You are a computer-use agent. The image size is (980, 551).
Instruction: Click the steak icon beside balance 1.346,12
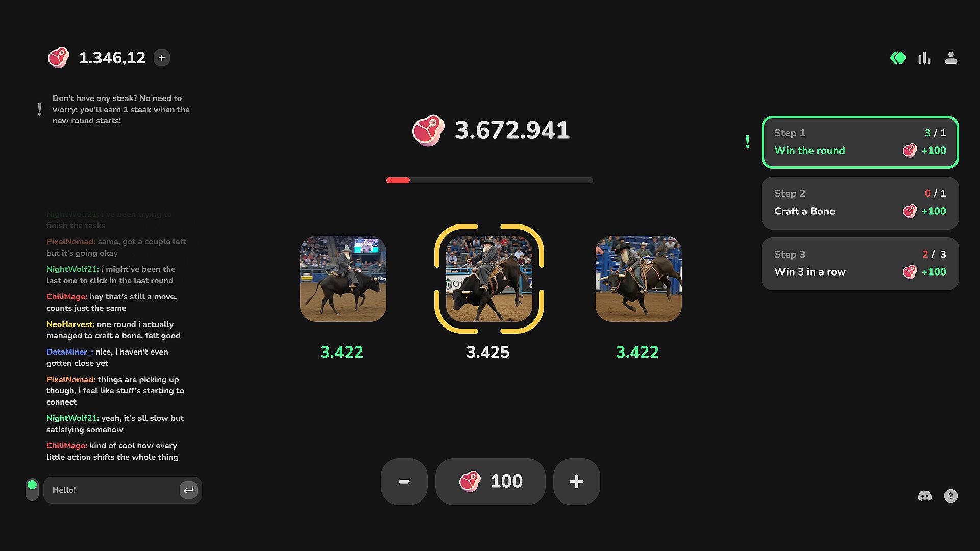[x=59, y=58]
